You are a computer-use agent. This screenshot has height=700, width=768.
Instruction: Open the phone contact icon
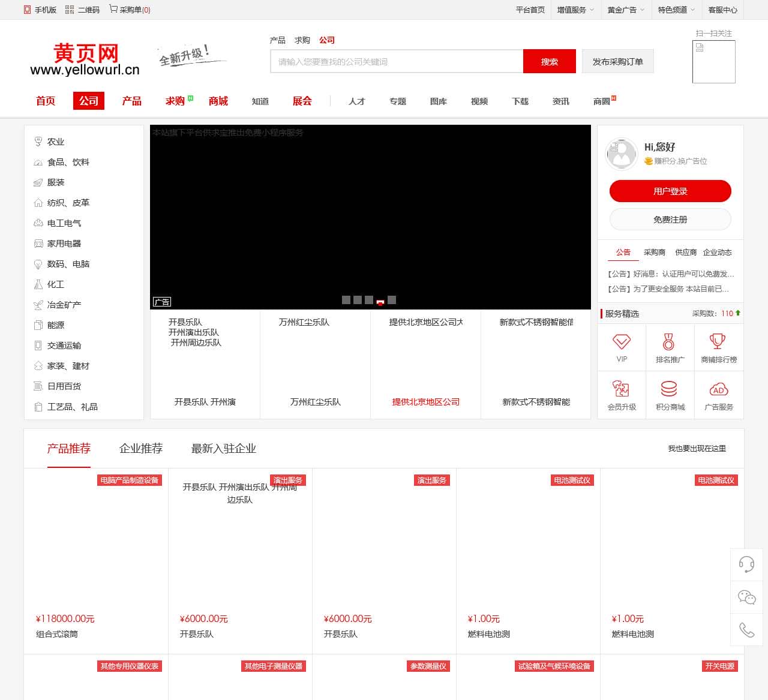pyautogui.click(x=746, y=630)
